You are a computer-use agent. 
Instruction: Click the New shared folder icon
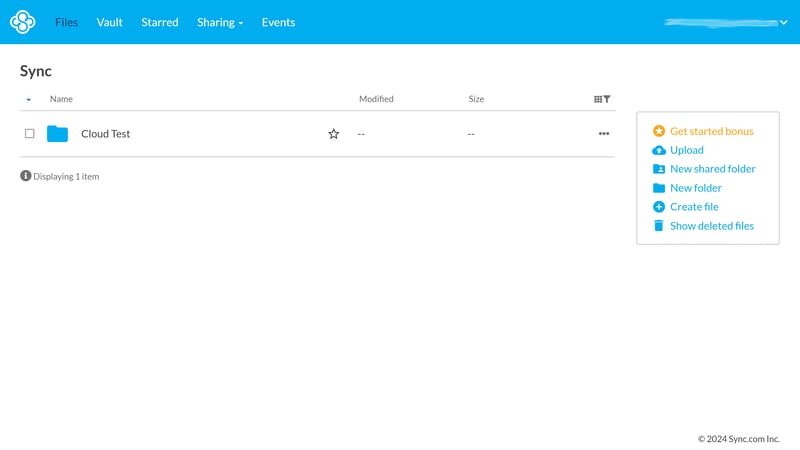coord(658,169)
